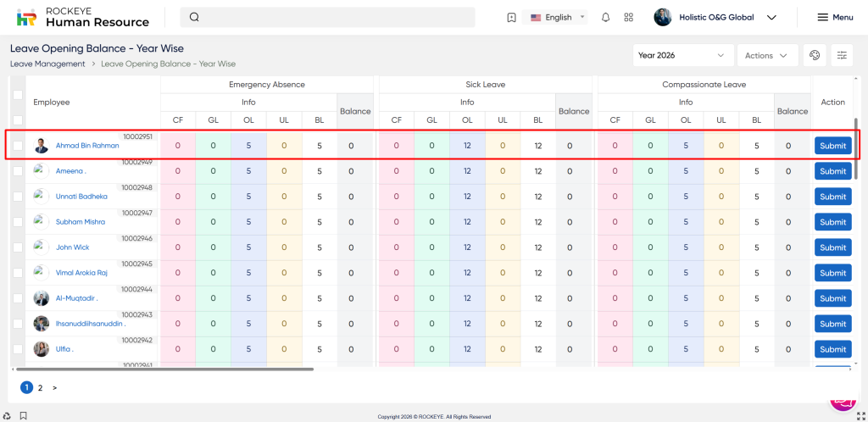Check the select-all checkbox in table header
Screen dimensions: 868x422
18,119
